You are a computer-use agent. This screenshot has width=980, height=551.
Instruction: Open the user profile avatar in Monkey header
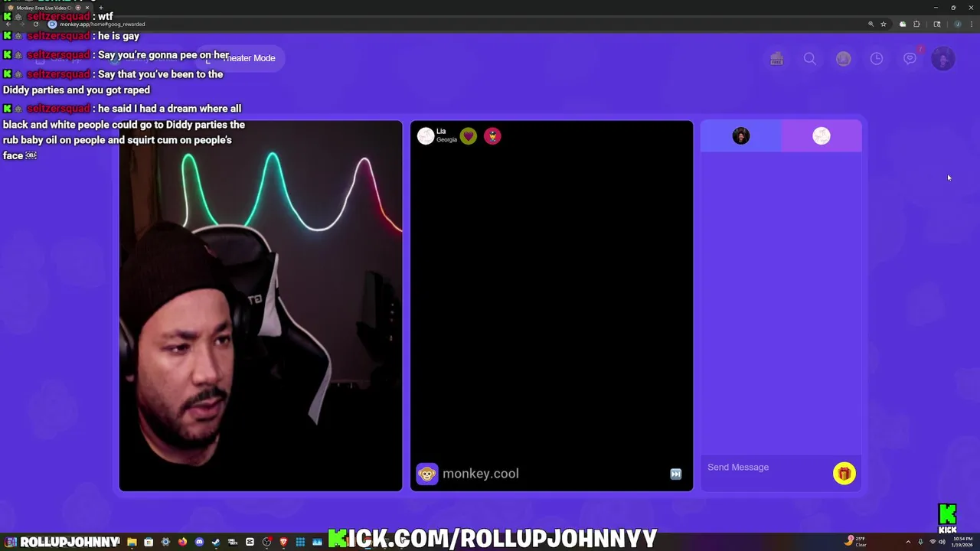[x=943, y=59]
